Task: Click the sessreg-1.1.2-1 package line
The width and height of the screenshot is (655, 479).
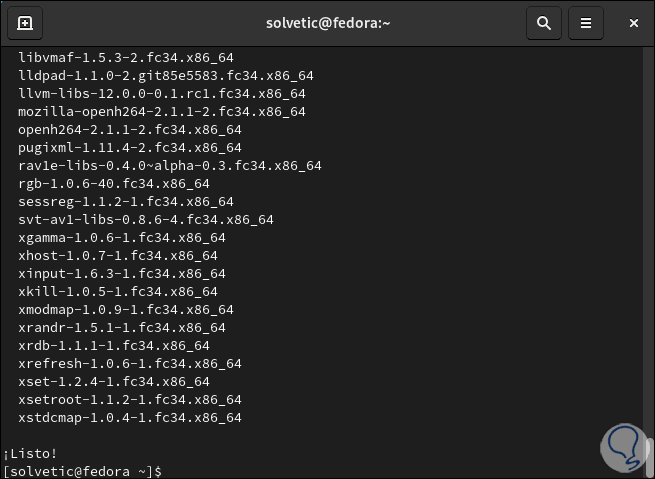Action: (x=125, y=201)
